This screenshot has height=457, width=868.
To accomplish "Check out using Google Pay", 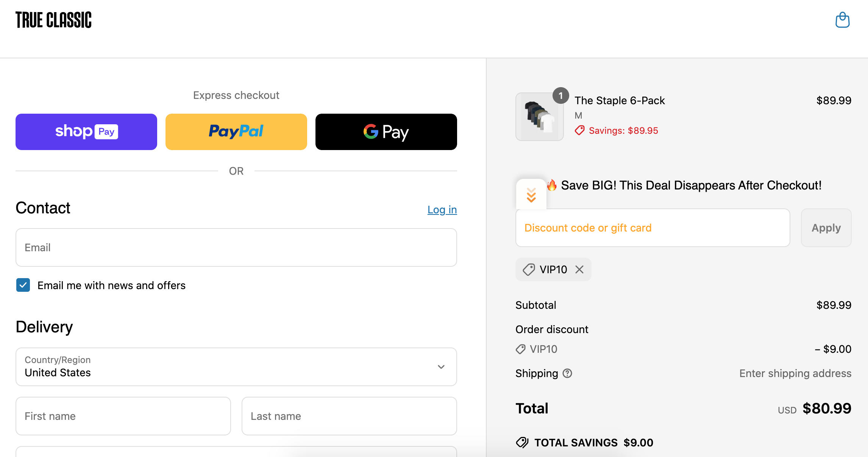I will click(x=386, y=132).
